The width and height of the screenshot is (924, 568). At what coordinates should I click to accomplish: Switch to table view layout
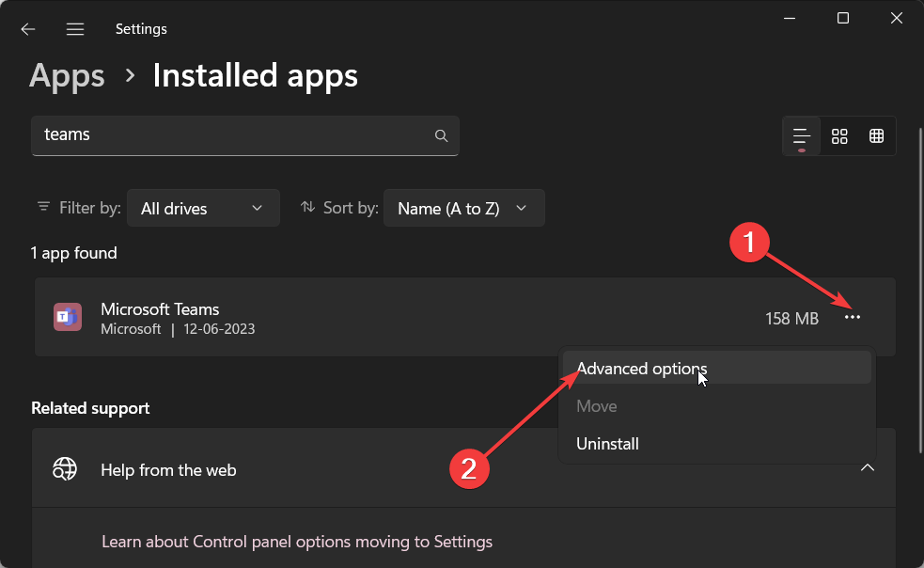(876, 136)
